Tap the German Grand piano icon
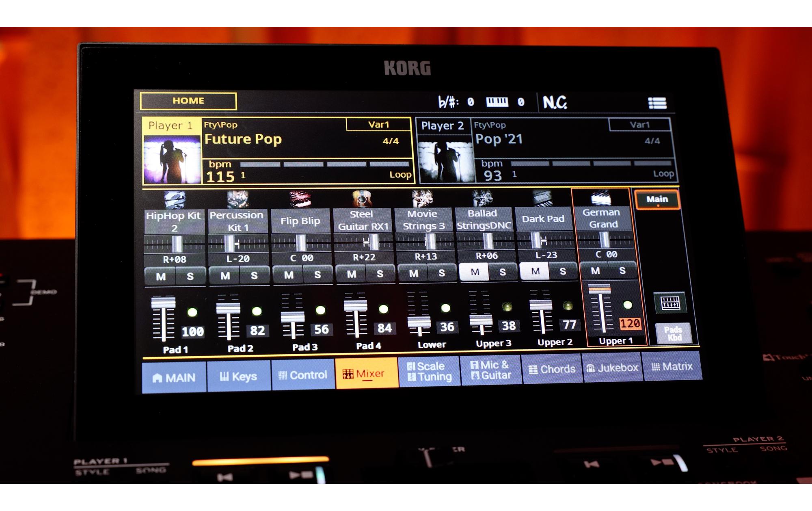Image resolution: width=812 pixels, height=511 pixels. 601,198
